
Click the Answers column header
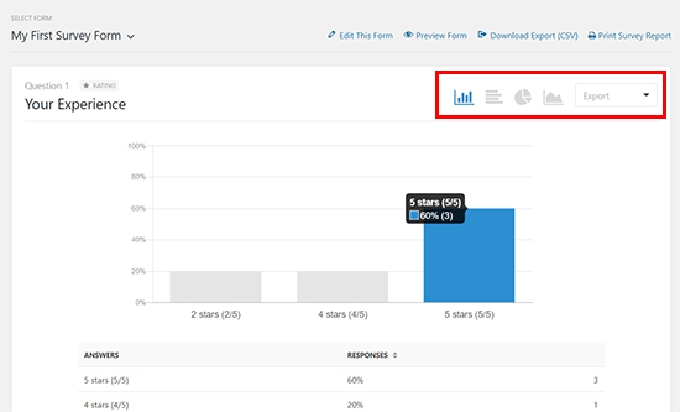point(100,354)
